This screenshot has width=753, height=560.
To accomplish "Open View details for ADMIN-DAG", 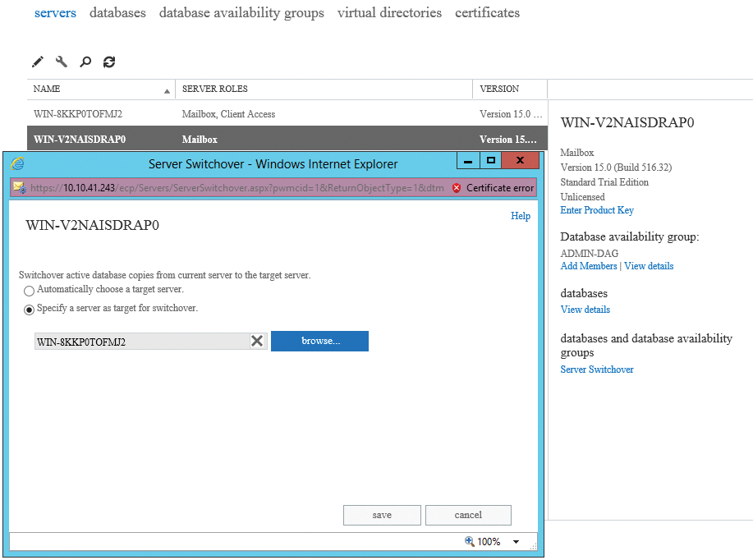I will tap(649, 265).
